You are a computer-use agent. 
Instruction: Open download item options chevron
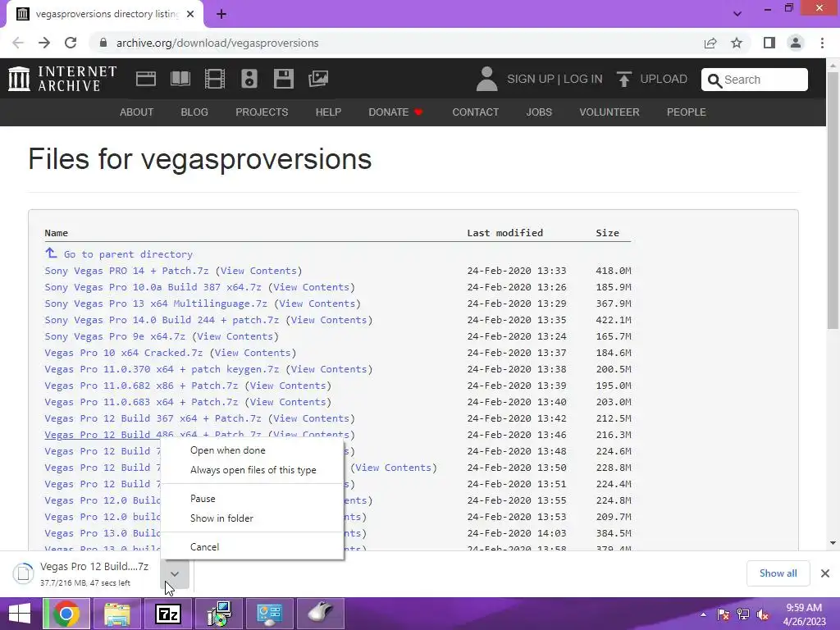tap(175, 573)
